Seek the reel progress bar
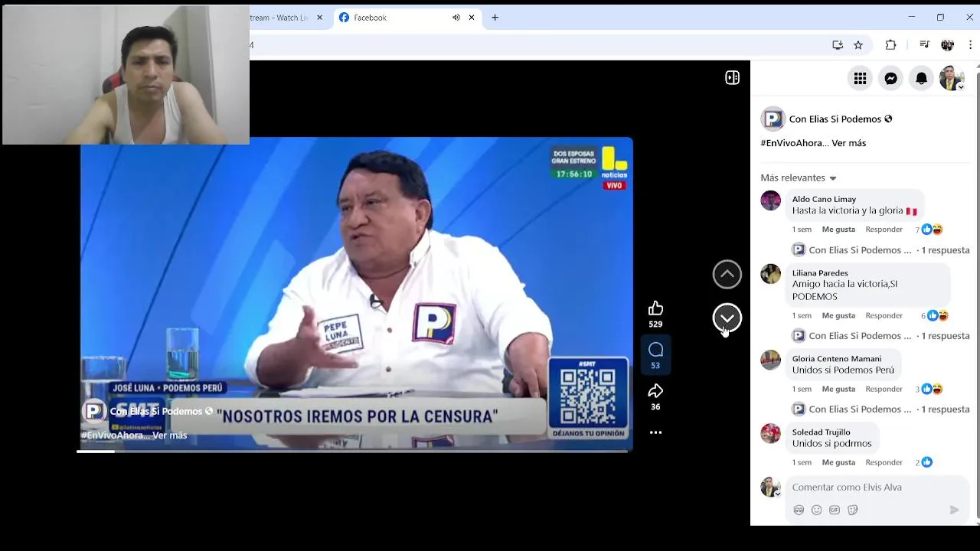980x551 pixels. [353, 452]
